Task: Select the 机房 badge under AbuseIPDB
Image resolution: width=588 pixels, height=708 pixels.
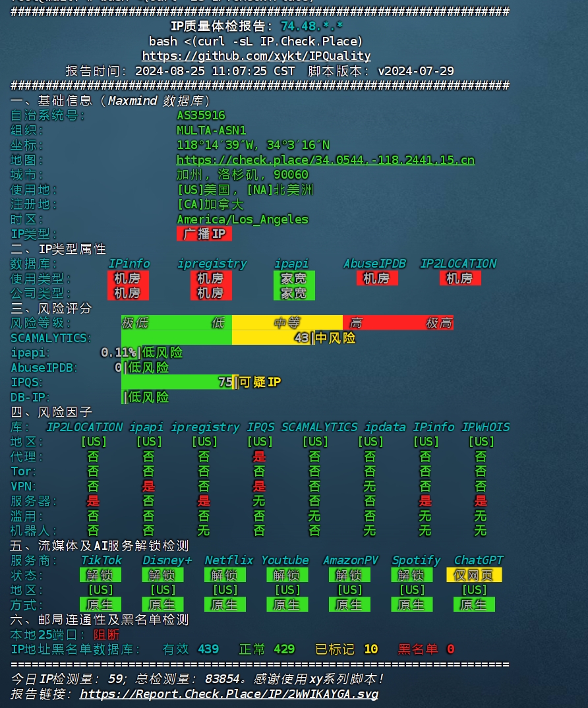Action: pyautogui.click(x=377, y=278)
